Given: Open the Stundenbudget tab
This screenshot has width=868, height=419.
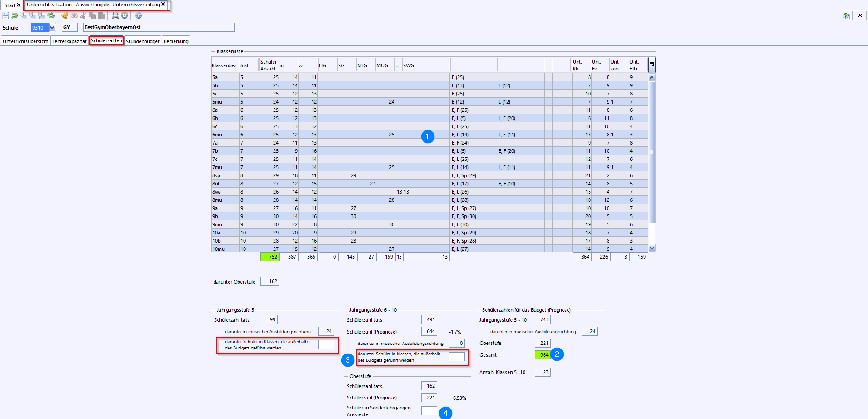Looking at the screenshot, I should click(143, 41).
